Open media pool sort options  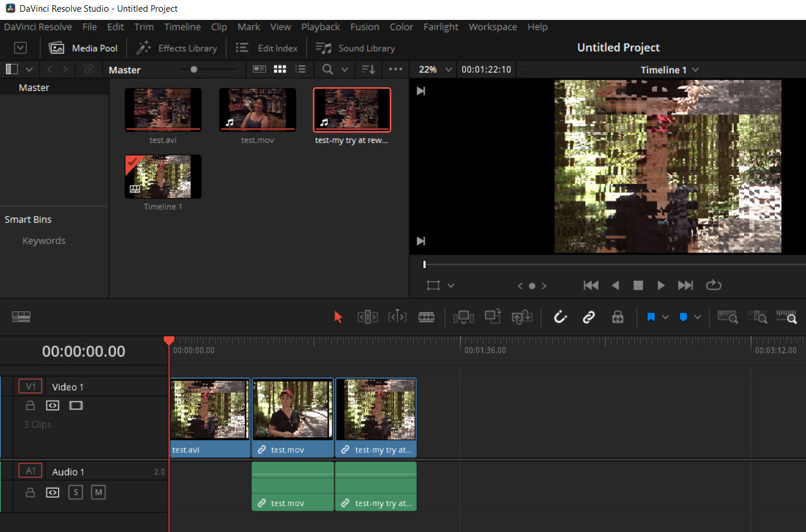coord(368,69)
